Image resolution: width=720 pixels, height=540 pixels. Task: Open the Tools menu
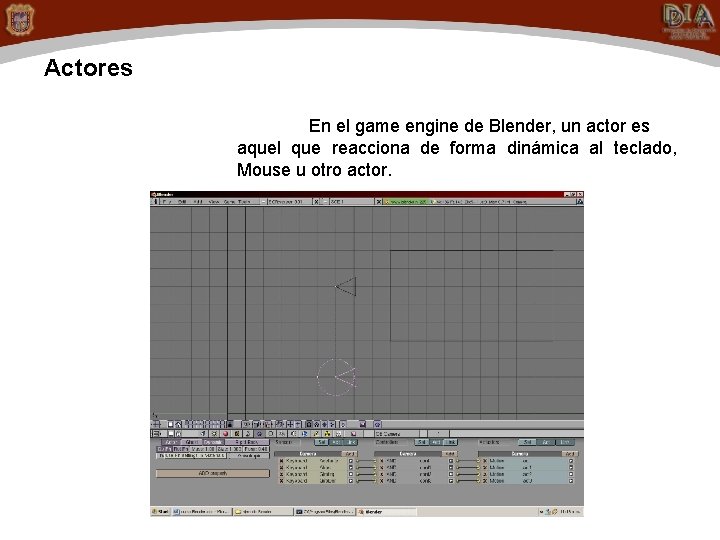coord(242,202)
